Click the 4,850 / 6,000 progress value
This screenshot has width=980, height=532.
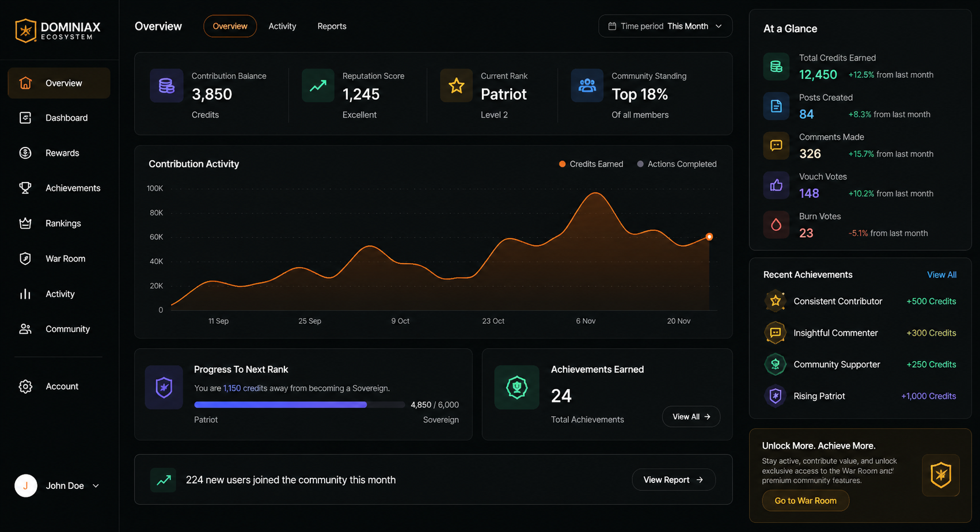coord(435,405)
